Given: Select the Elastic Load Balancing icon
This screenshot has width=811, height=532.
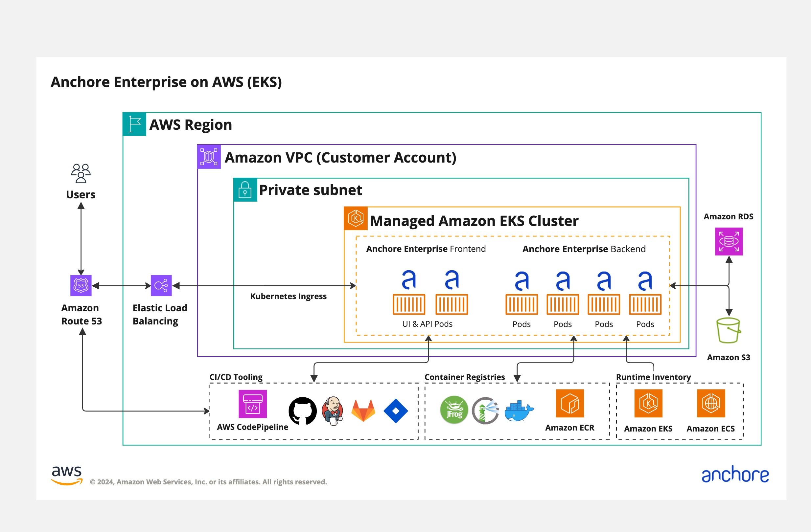Looking at the screenshot, I should pos(161,285).
